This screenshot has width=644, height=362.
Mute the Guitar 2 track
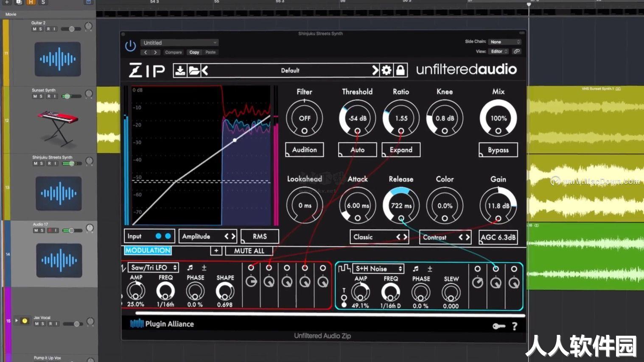(35, 29)
